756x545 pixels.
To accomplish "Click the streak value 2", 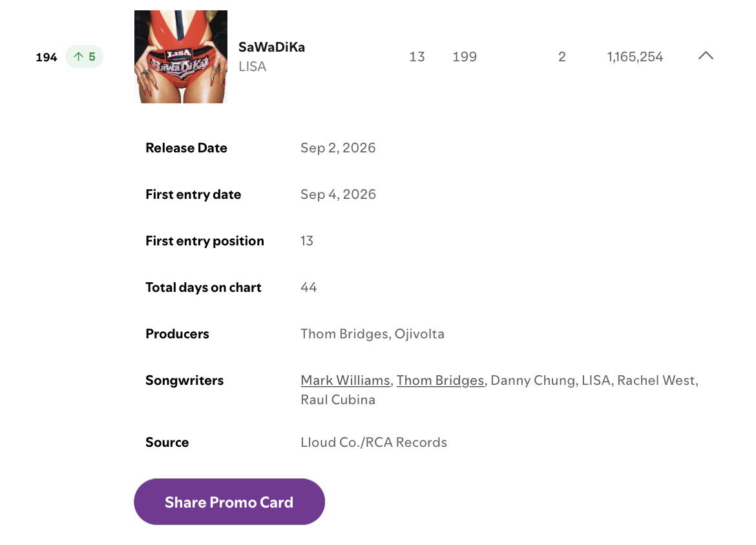I will pyautogui.click(x=562, y=57).
